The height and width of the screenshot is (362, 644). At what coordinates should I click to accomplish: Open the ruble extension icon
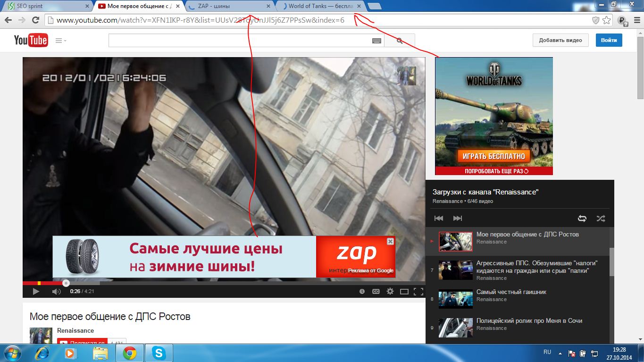tap(622, 20)
